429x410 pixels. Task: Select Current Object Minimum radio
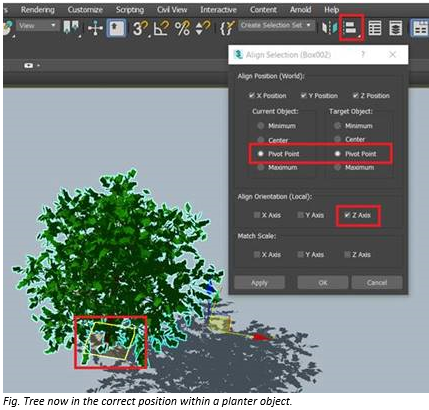coord(261,126)
